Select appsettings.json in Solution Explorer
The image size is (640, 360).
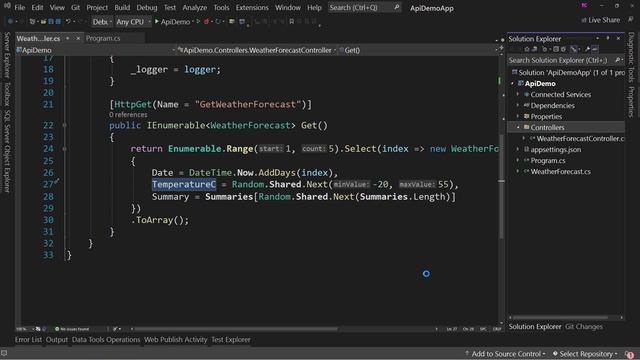tap(556, 150)
